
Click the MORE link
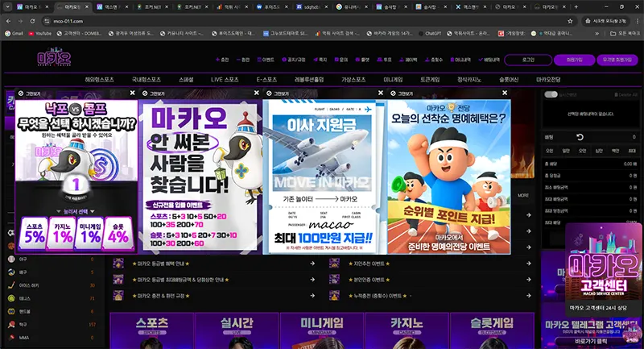522,195
